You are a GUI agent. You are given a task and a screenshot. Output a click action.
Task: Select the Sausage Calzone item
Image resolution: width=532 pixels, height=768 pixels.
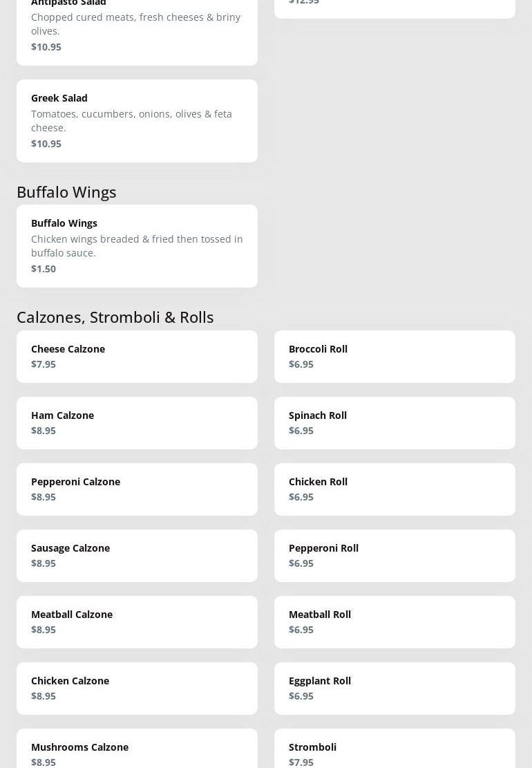click(137, 556)
